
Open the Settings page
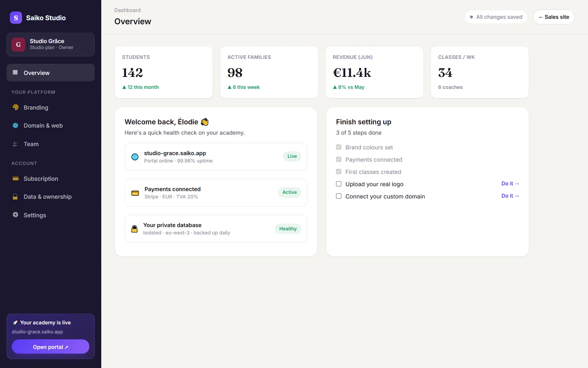tap(51, 215)
